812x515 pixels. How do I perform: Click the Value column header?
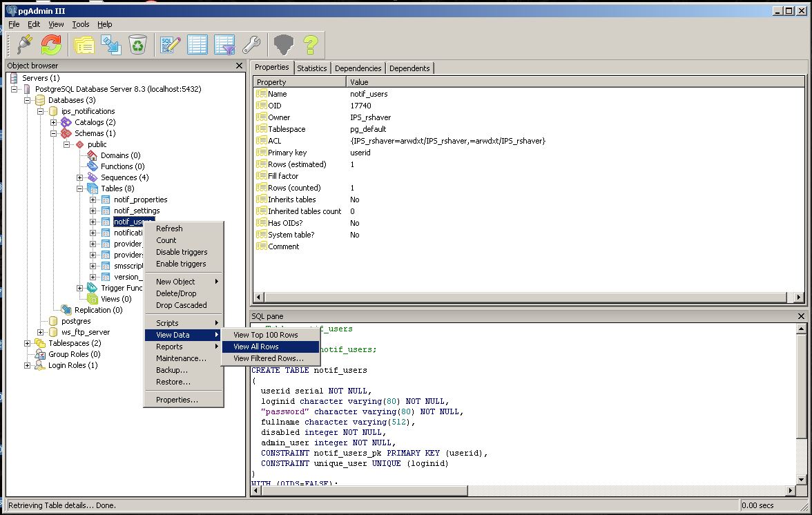pyautogui.click(x=574, y=82)
